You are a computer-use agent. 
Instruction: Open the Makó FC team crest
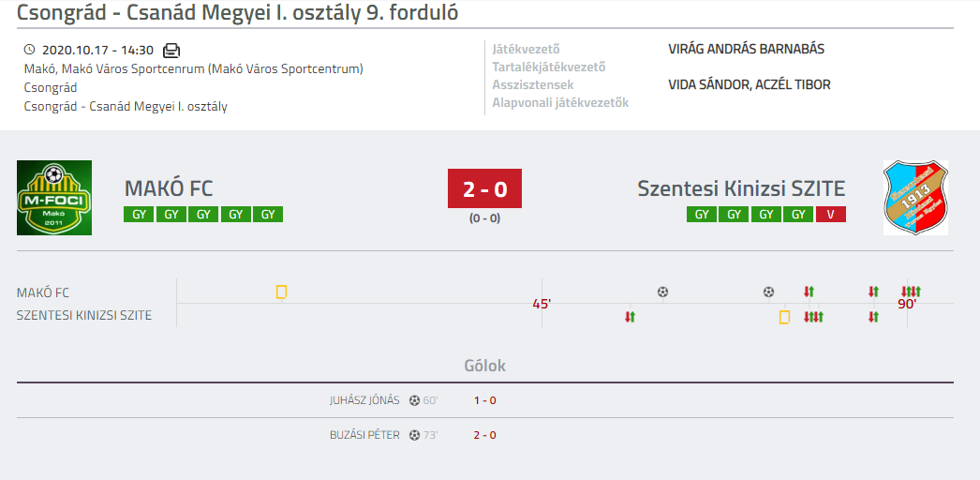54,198
